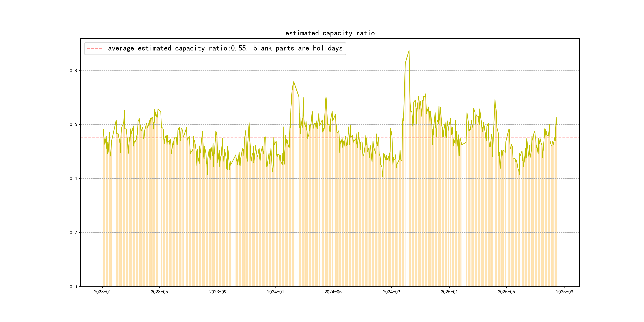Click the 2025-05 x-axis label

click(x=506, y=292)
